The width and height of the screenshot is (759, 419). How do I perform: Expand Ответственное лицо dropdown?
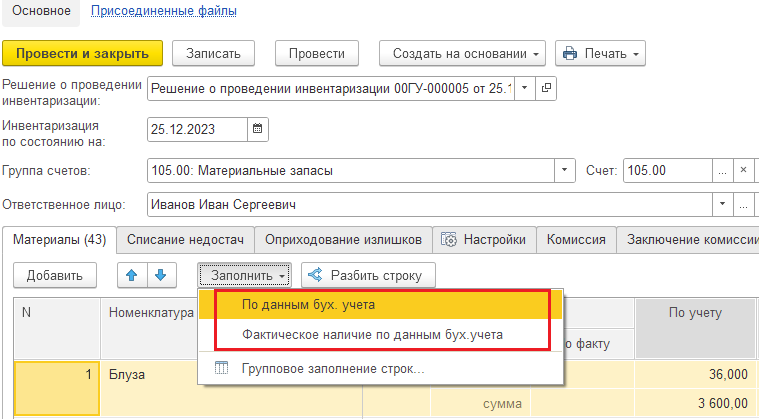coord(723,205)
